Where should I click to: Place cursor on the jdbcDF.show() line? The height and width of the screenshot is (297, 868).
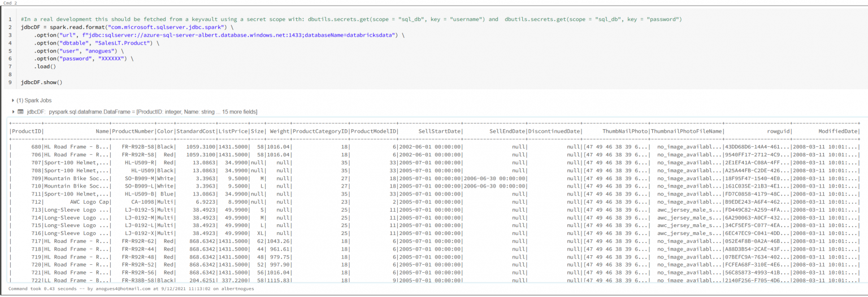[x=41, y=82]
